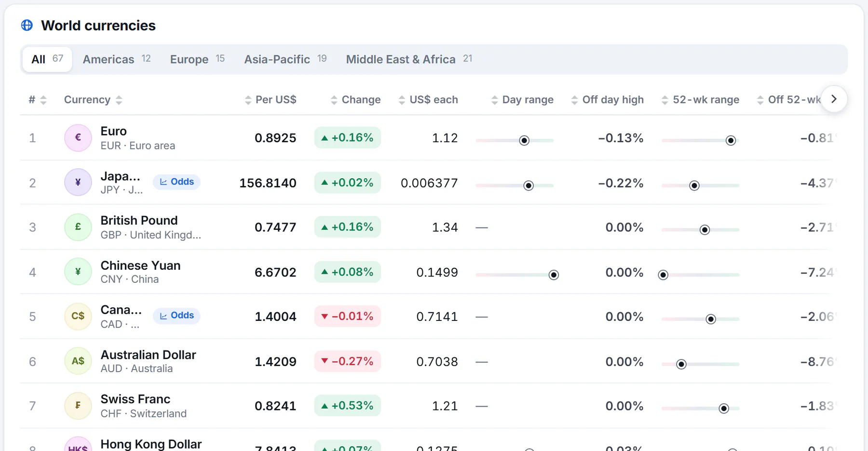868x451 pixels.
Task: Click the Euro currency symbol icon
Action: (78, 138)
